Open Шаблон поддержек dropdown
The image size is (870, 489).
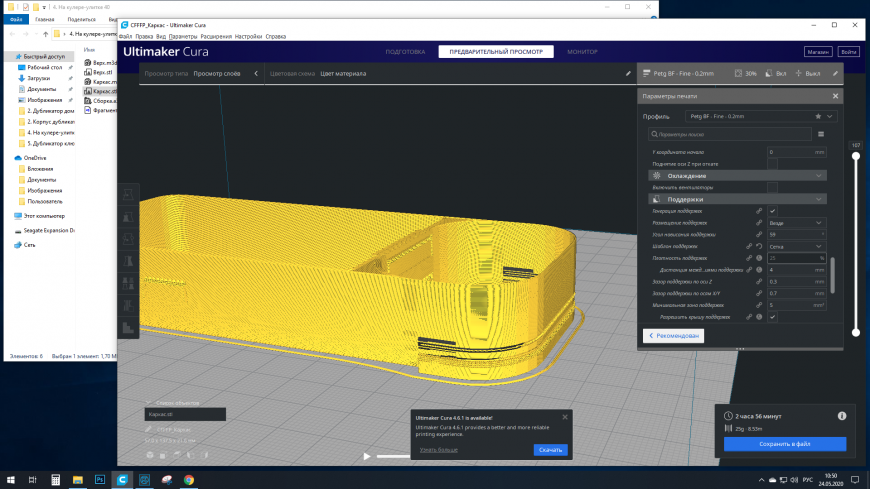coord(797,246)
